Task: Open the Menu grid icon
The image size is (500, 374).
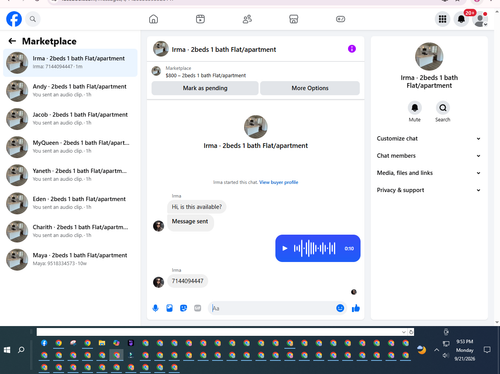Action: [442, 19]
